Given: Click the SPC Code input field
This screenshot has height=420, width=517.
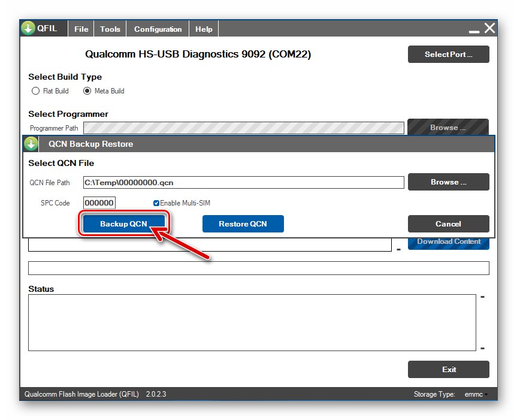Looking at the screenshot, I should coord(99,203).
